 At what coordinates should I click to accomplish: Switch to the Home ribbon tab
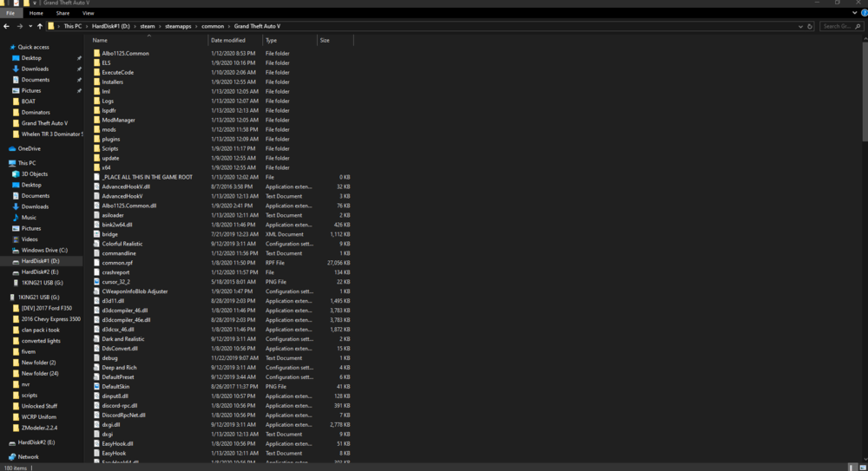[36, 13]
